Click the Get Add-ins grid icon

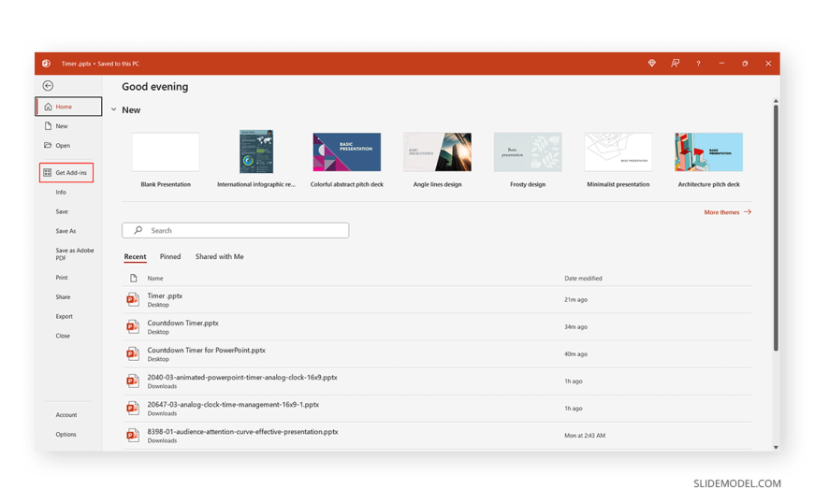coord(47,172)
